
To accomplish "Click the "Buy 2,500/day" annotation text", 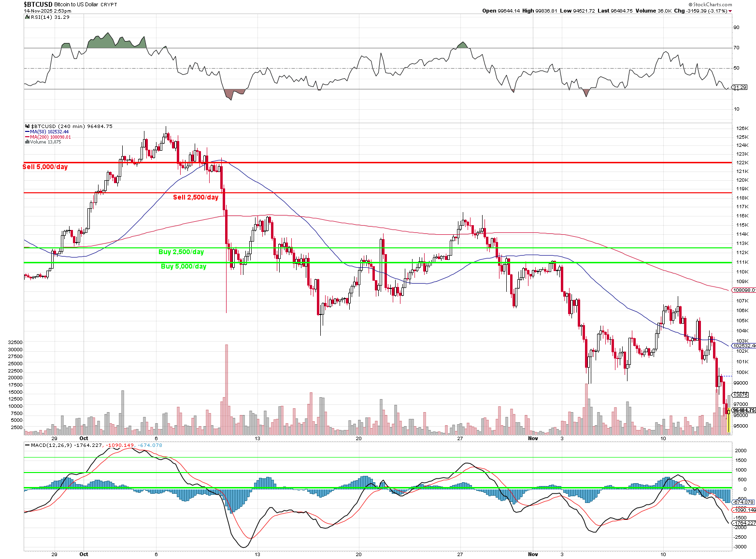I will click(181, 252).
